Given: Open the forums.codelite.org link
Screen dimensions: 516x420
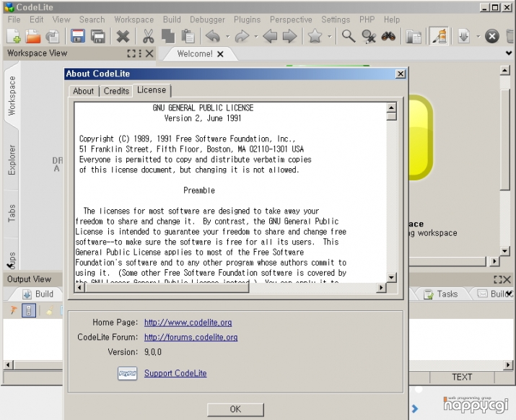Looking at the screenshot, I should pyautogui.click(x=191, y=337).
